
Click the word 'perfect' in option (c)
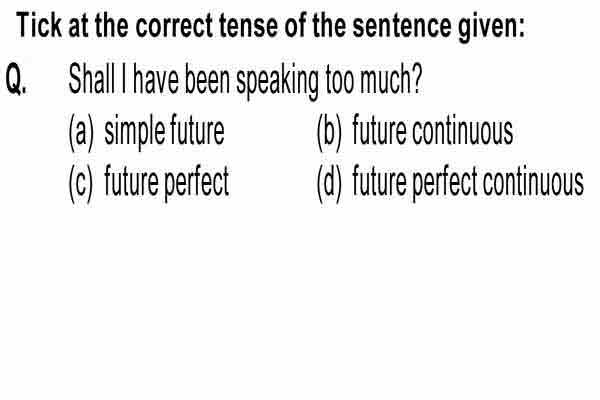[x=197, y=183]
